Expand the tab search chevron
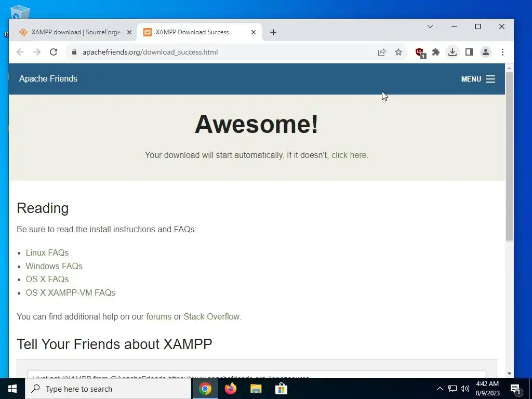532x399 pixels. point(430,26)
